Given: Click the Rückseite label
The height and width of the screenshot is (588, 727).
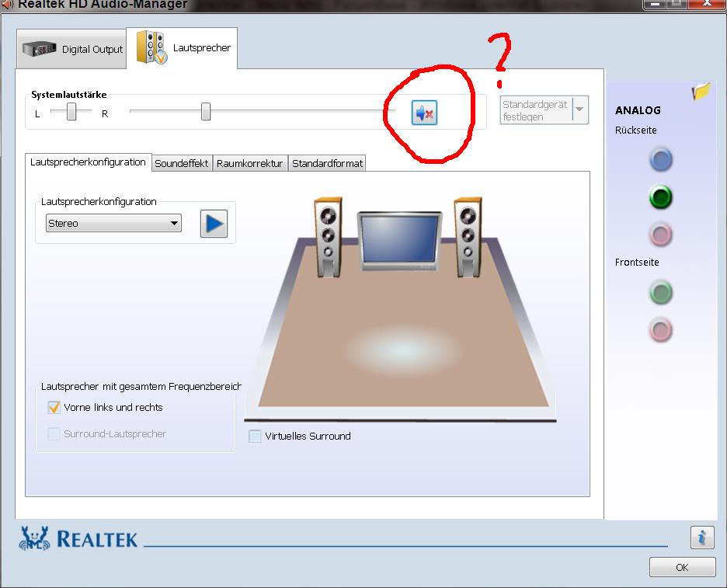Looking at the screenshot, I should pos(635,130).
